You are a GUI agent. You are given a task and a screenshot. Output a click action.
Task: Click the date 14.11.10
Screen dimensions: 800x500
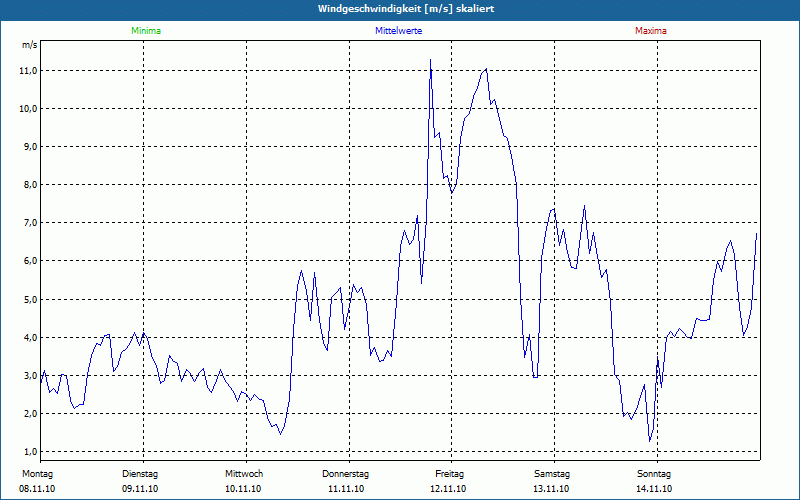[x=654, y=489]
